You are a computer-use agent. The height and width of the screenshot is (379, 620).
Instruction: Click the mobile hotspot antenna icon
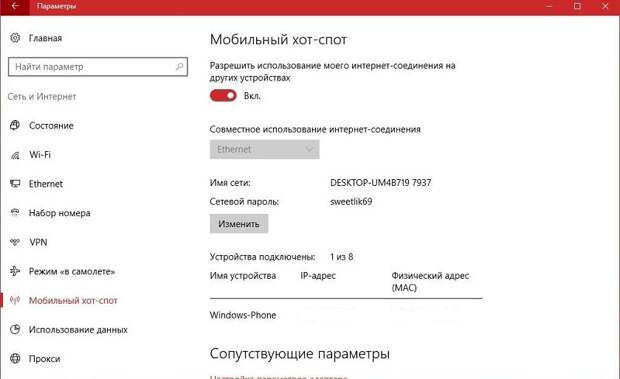pyautogui.click(x=15, y=300)
